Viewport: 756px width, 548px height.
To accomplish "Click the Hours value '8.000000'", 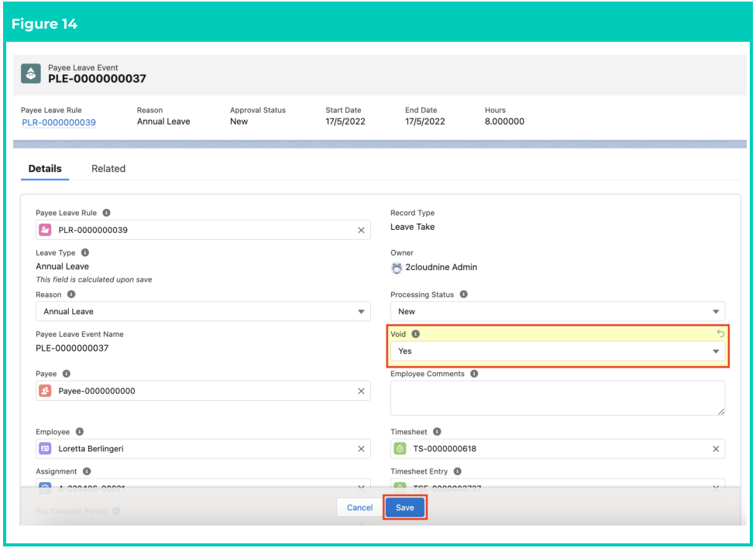I will point(504,122).
